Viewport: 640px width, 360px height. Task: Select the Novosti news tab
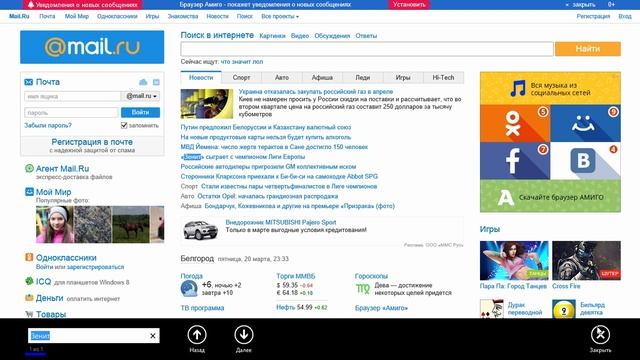tap(201, 77)
